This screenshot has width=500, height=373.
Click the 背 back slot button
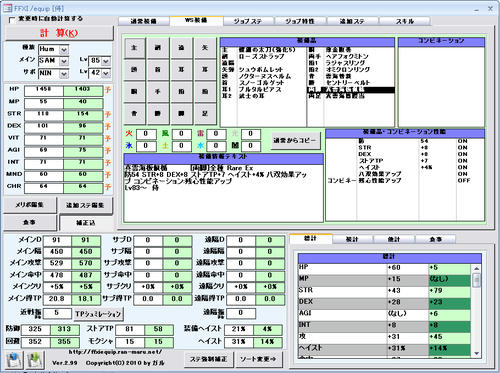coord(134,114)
